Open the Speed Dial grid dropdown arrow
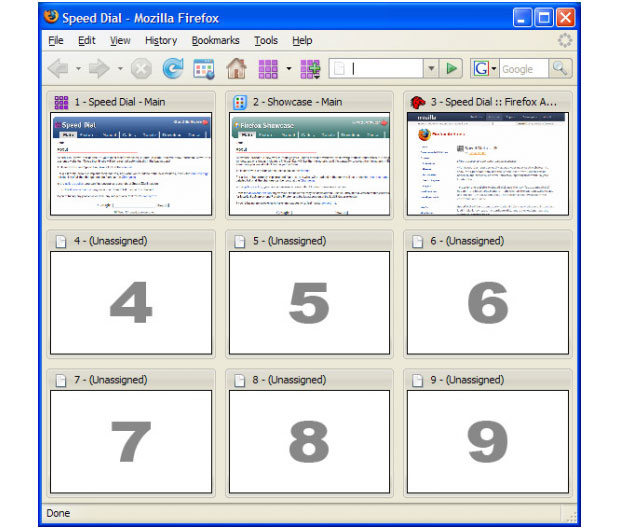 pos(289,69)
